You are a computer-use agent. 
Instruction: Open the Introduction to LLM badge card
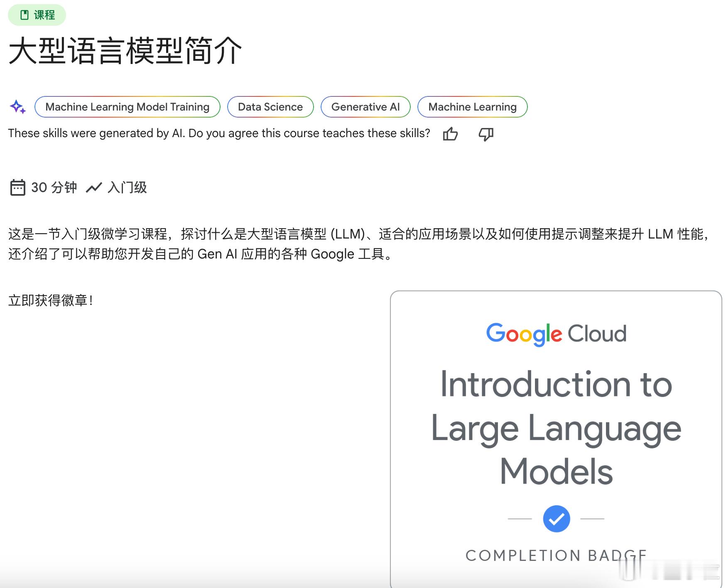click(556, 439)
